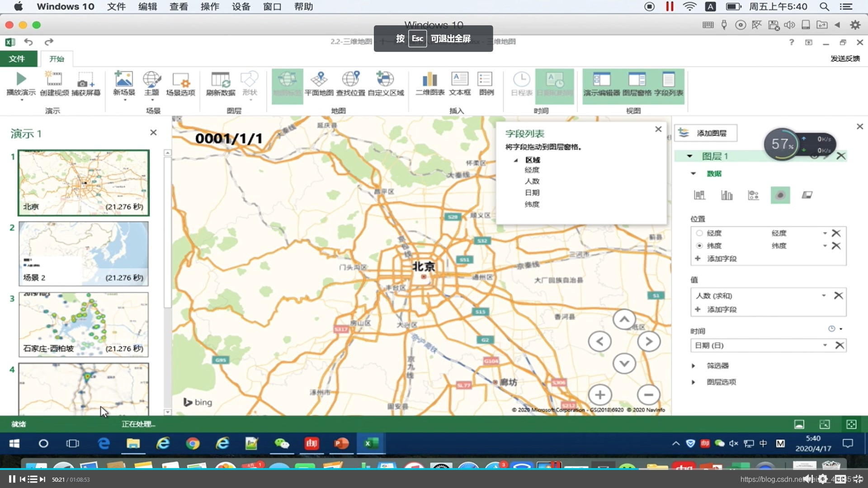
Task: Select the 经度 radio button
Action: 699,233
